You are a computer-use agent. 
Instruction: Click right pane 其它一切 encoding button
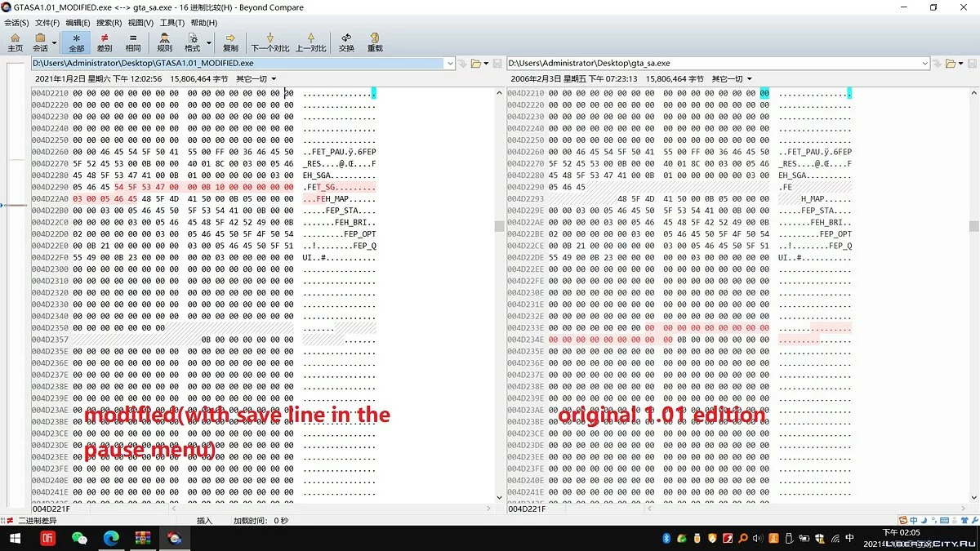tap(731, 79)
